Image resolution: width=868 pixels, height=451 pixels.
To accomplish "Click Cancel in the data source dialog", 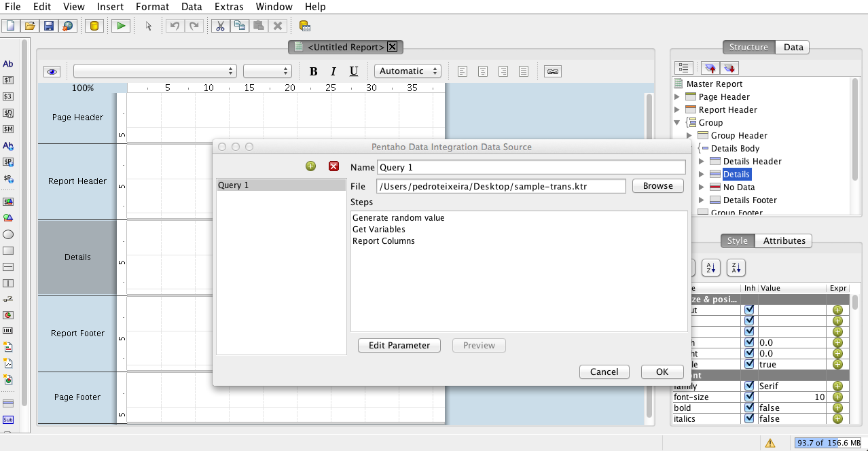I will coord(604,372).
